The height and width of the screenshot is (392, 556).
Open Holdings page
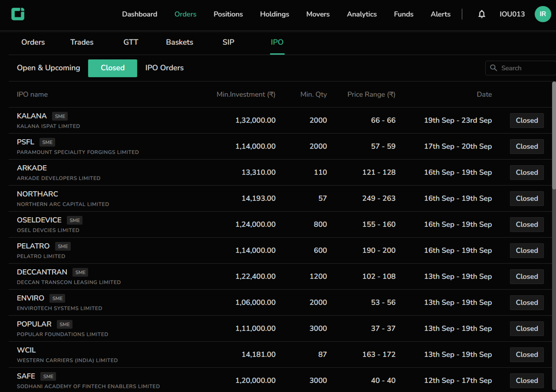point(274,14)
